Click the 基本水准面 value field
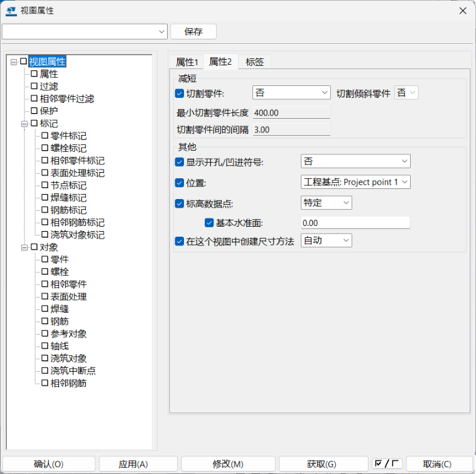 [x=355, y=223]
